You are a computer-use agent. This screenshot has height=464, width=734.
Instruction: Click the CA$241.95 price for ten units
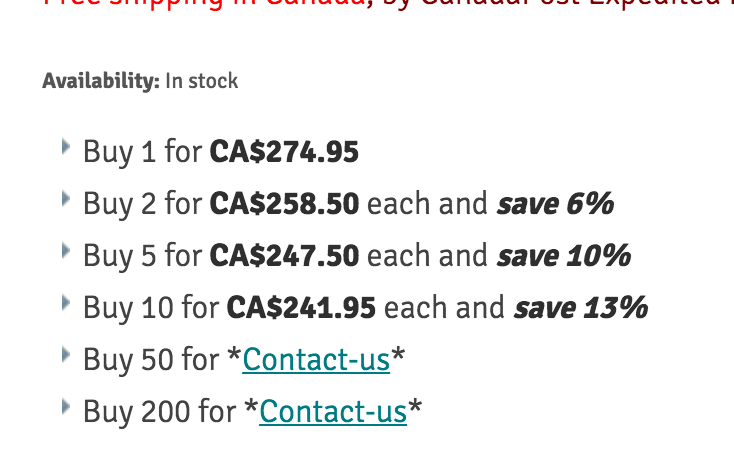coord(301,307)
